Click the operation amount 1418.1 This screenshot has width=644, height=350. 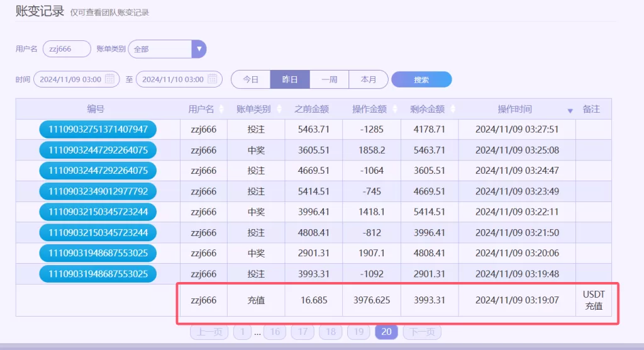(372, 212)
